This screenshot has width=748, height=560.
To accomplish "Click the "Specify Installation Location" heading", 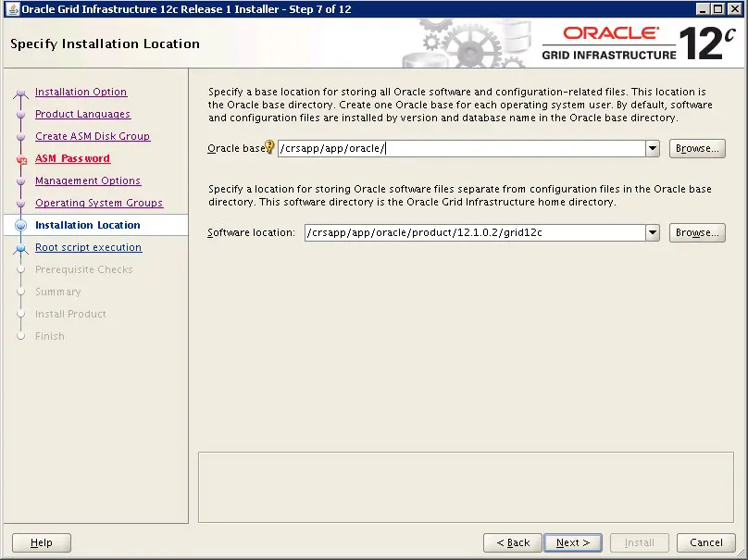I will pos(105,44).
